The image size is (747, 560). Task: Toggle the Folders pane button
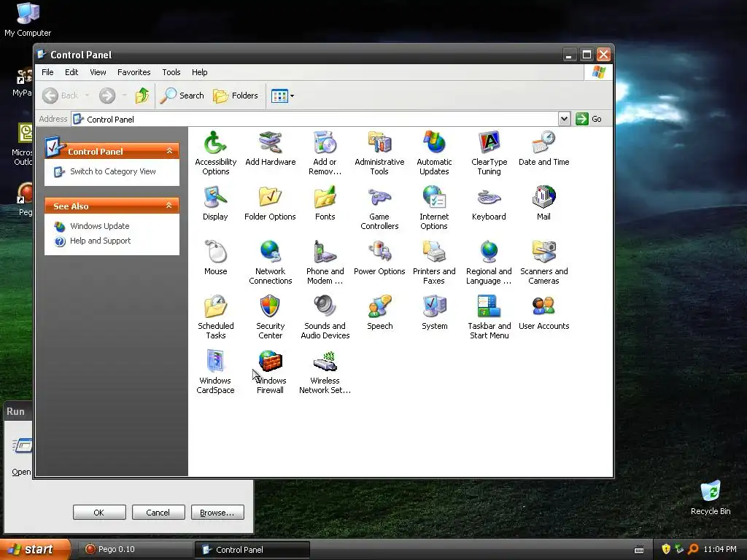236,96
